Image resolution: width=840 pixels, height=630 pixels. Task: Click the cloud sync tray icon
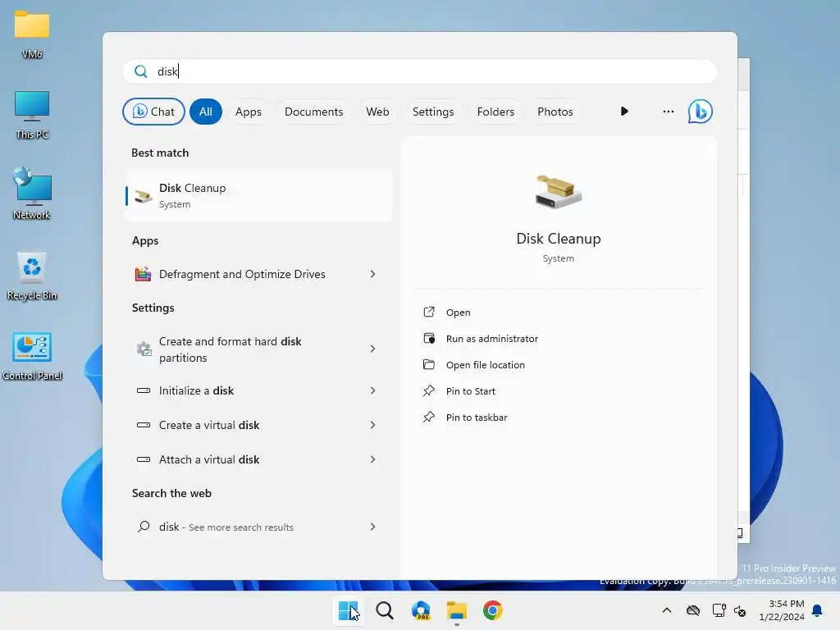tap(693, 610)
